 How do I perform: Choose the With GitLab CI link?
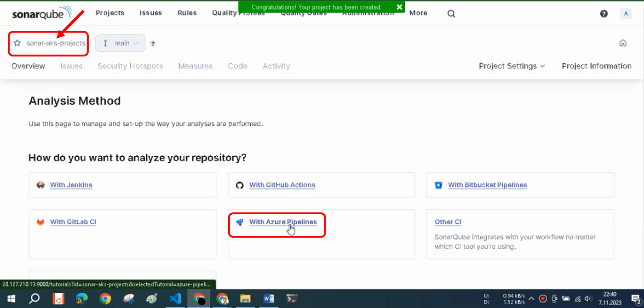pyautogui.click(x=73, y=222)
